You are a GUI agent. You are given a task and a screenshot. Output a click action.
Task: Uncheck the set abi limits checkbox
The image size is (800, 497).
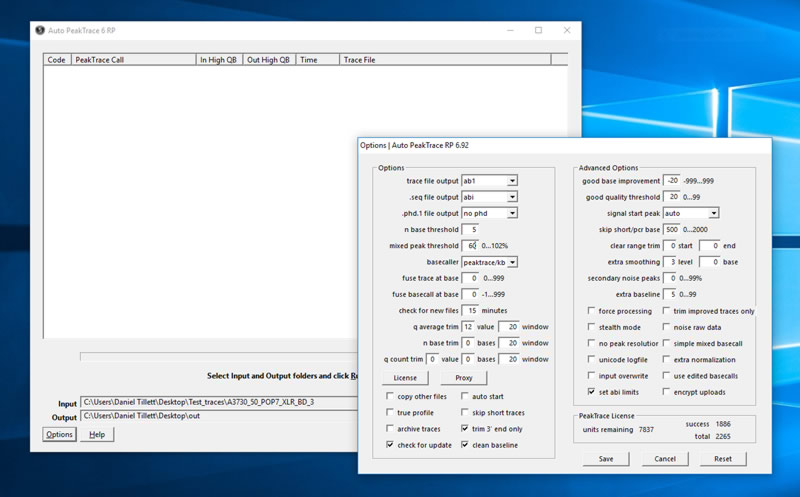(591, 392)
